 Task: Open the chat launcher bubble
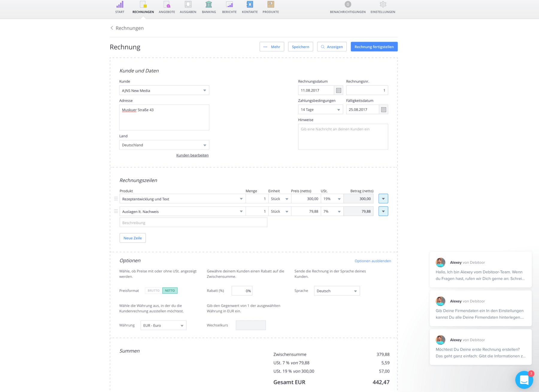(524, 380)
